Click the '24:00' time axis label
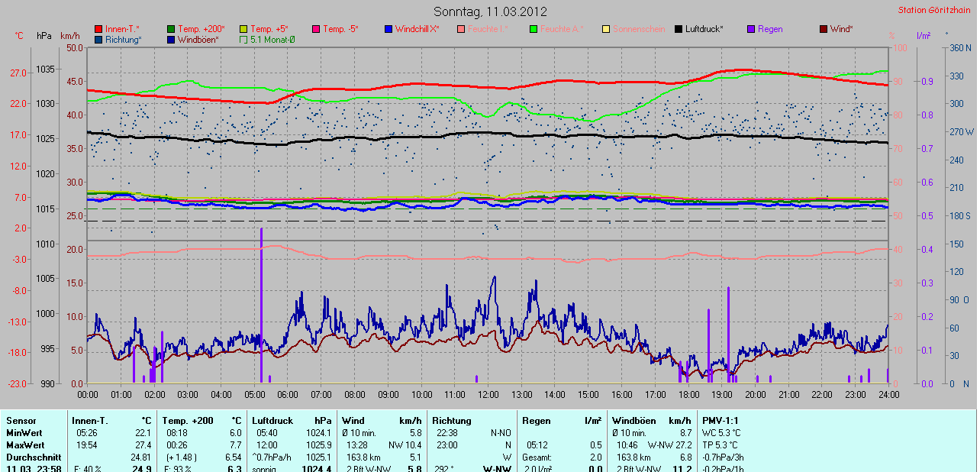This screenshot has width=980, height=472. 888,394
